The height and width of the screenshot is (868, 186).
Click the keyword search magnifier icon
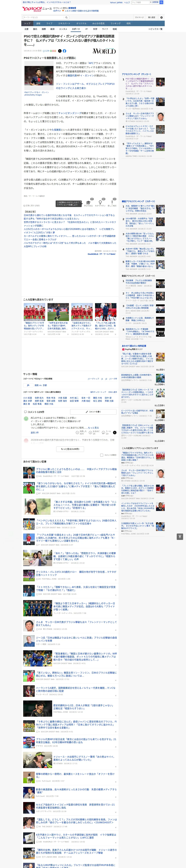pos(66,18)
